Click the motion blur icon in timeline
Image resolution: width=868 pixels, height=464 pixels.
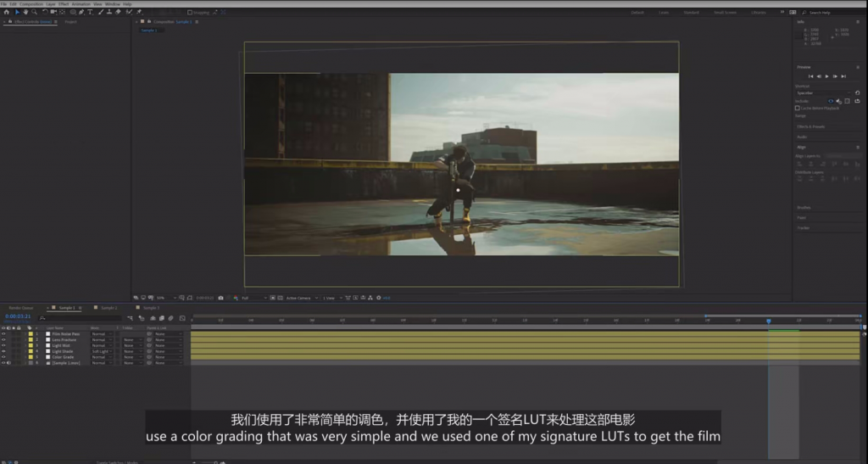click(x=170, y=318)
